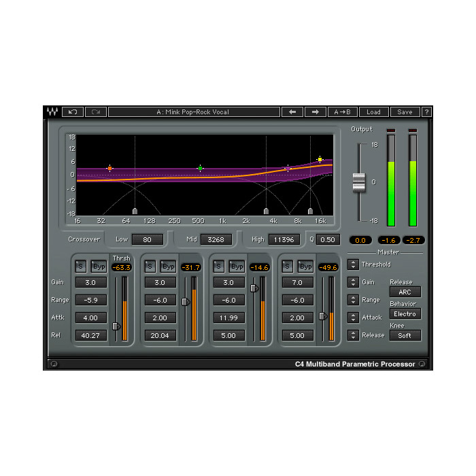This screenshot has height=476, width=476.
Task: Click band 1 Release field showing 40.27
Action: (x=90, y=335)
